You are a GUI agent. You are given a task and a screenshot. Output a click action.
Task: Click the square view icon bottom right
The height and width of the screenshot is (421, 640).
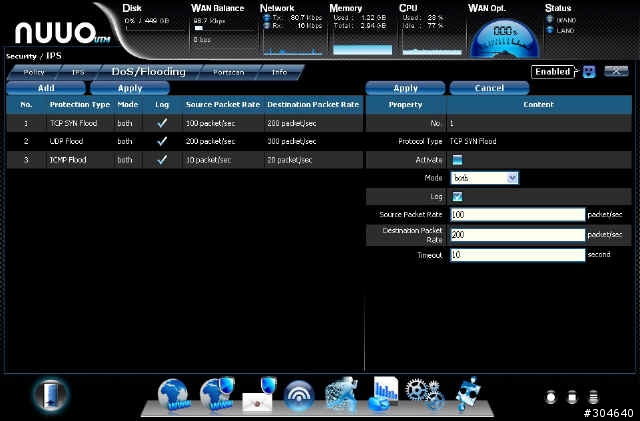coord(572,396)
